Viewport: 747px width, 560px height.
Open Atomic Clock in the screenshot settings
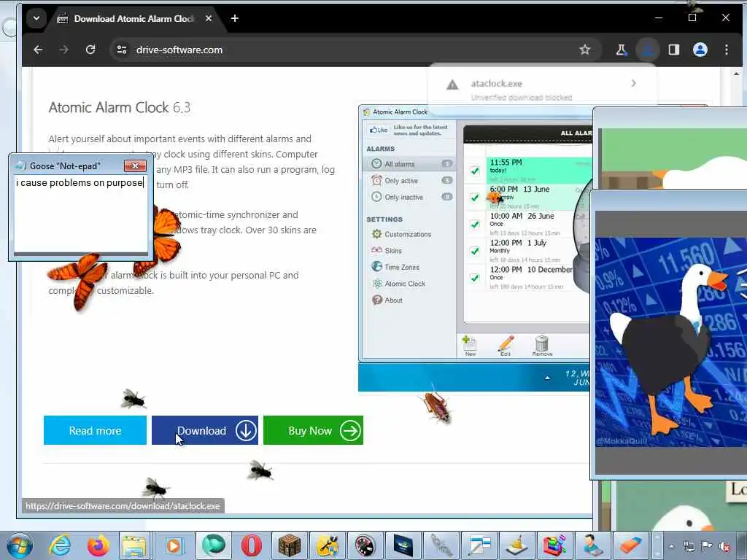tap(398, 284)
